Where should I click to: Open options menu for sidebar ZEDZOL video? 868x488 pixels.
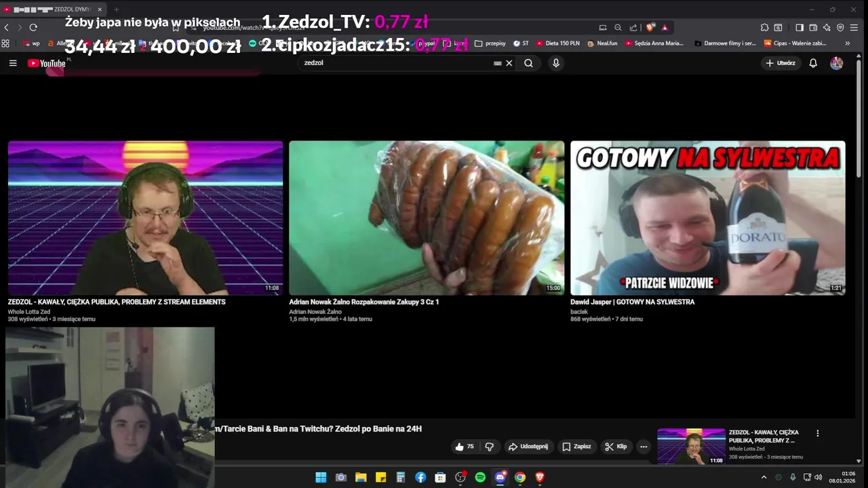[x=817, y=433]
